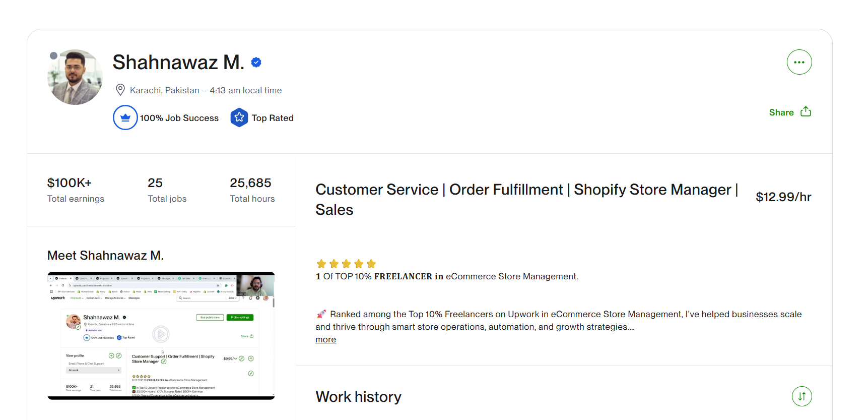Play the Meet Shahnawaz M. intro video

click(x=161, y=334)
